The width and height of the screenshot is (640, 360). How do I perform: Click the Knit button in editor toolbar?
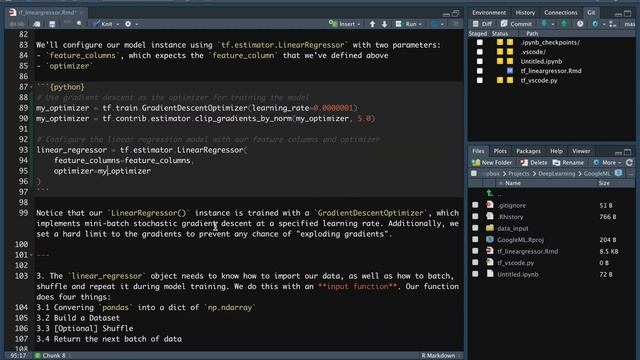(x=103, y=24)
